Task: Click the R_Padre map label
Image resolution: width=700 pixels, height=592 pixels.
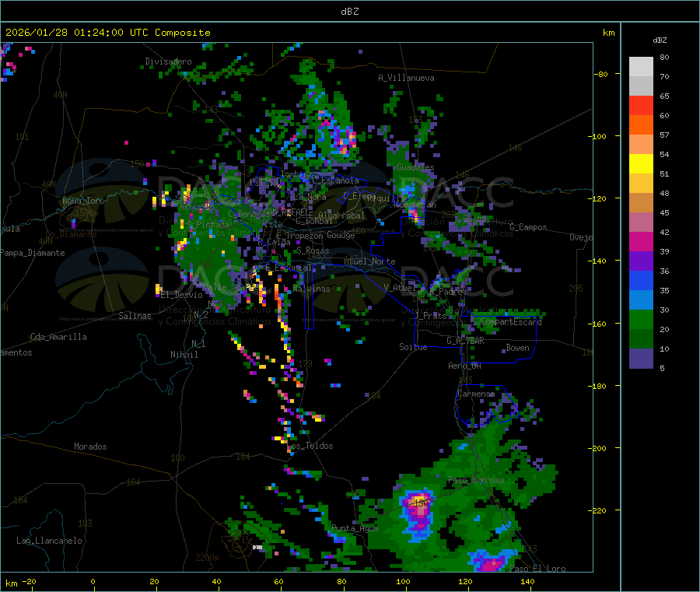Action: pos(446,292)
